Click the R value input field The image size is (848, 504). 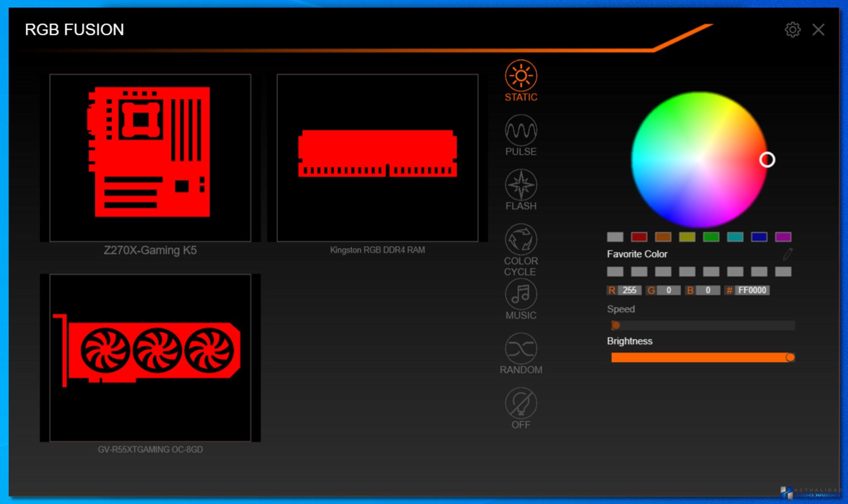(629, 290)
